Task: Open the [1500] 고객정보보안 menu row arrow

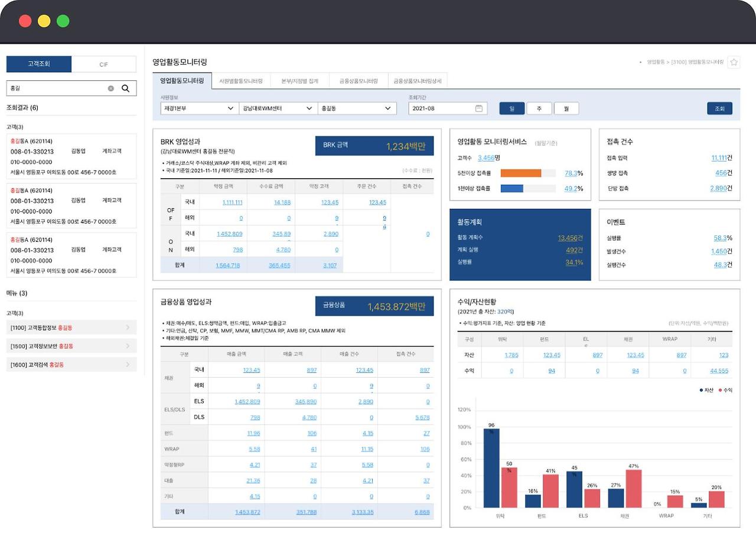Action: [128, 346]
